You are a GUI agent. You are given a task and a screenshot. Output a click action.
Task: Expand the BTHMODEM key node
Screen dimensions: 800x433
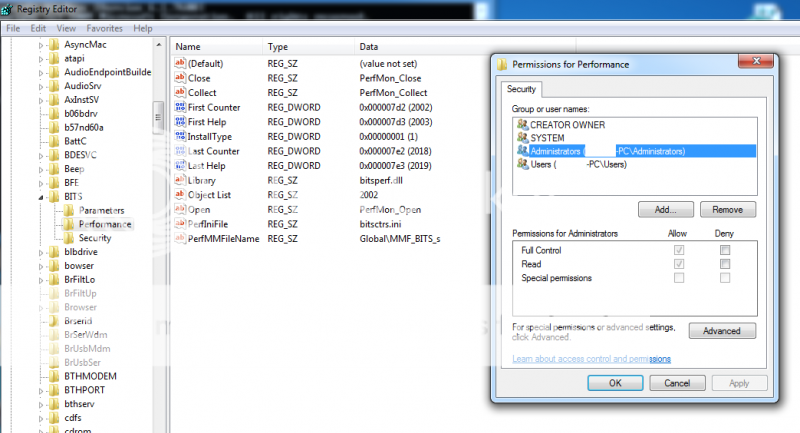click(41, 376)
